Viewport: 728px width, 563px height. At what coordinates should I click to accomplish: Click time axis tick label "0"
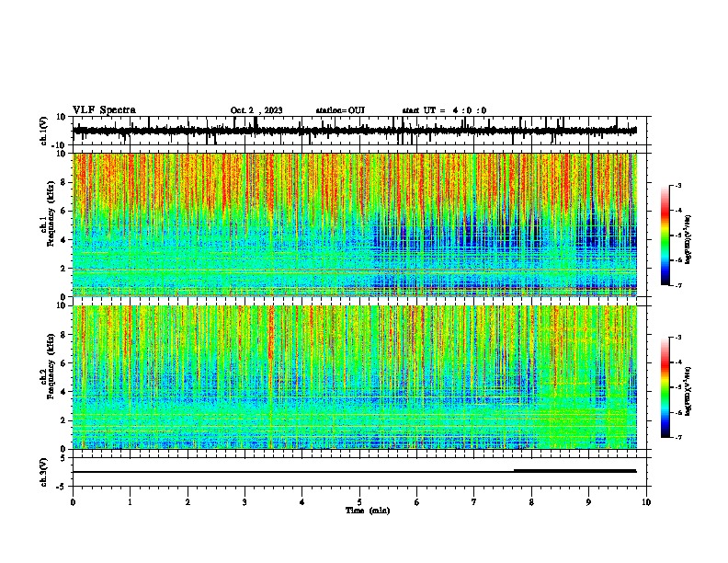[73, 502]
